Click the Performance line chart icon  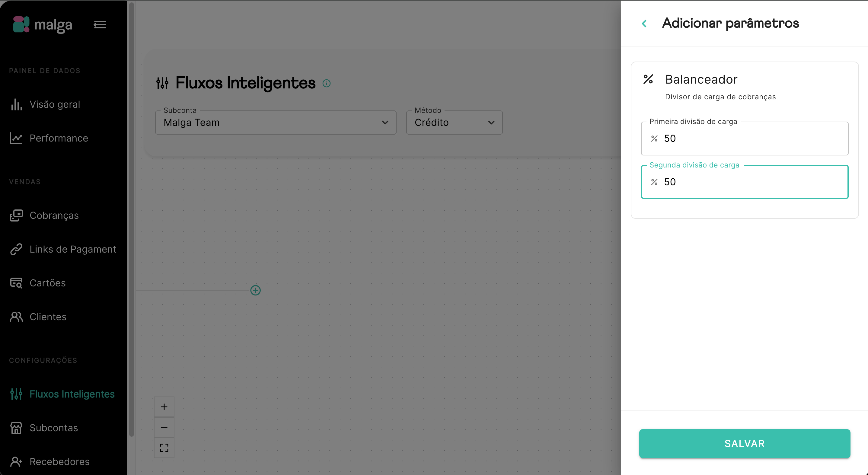16,138
